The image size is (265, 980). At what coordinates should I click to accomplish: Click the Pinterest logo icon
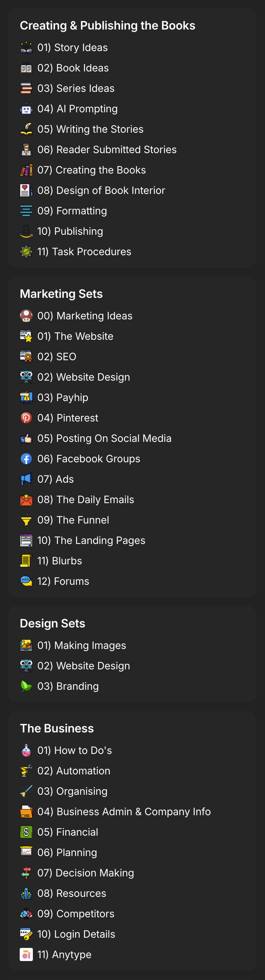[x=26, y=418]
